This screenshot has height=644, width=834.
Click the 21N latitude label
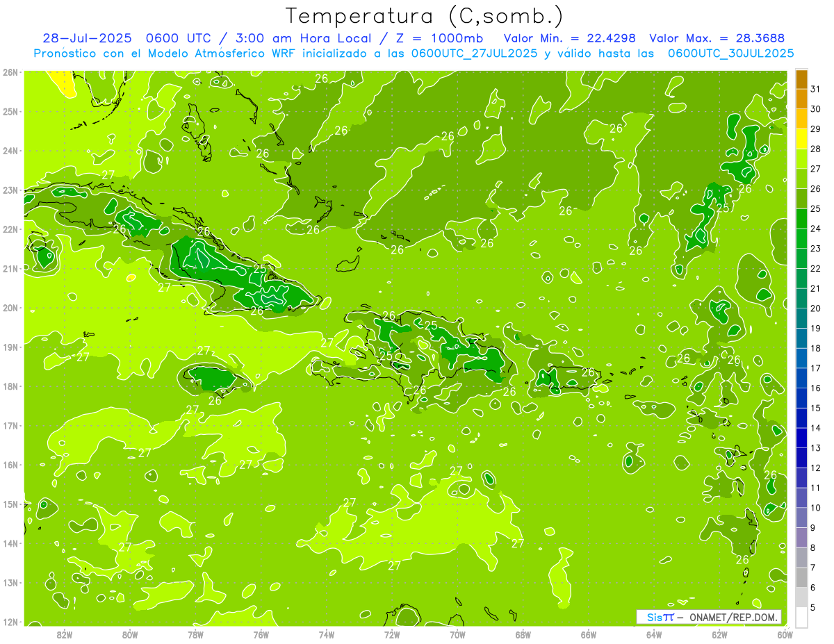pos(10,269)
